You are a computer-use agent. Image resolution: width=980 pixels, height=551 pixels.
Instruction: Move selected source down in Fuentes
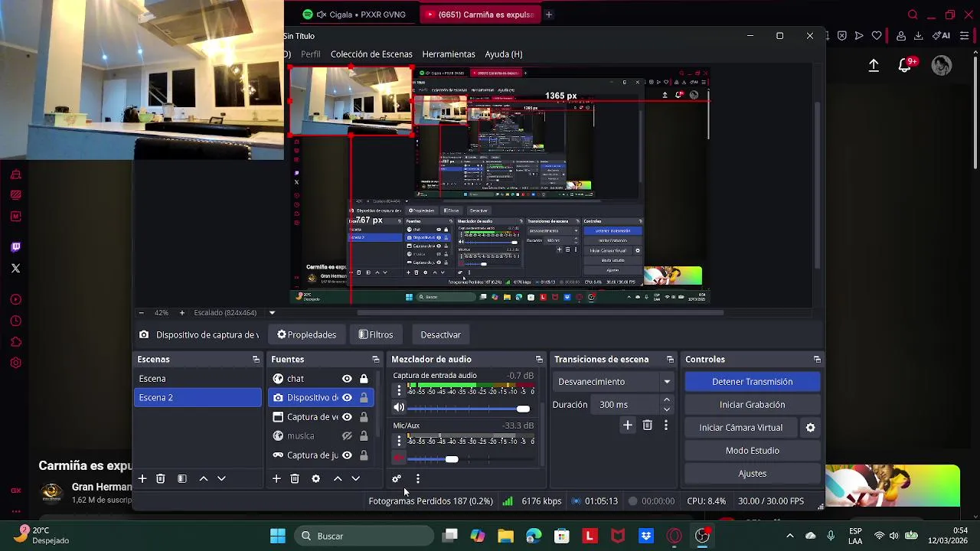[355, 478]
